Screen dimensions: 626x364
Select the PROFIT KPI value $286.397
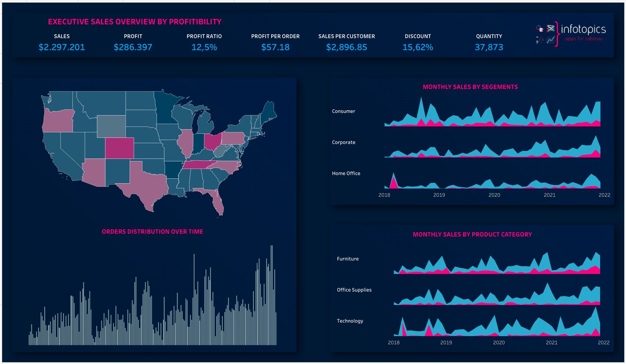point(133,47)
